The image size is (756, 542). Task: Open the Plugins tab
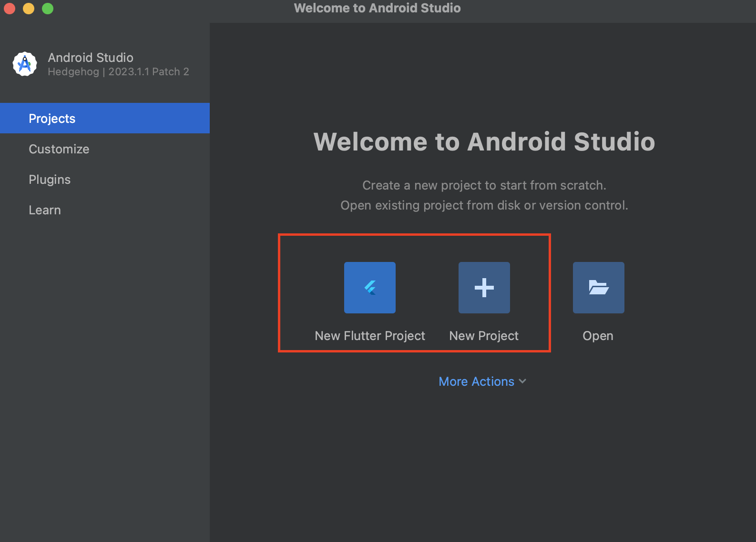coord(105,180)
